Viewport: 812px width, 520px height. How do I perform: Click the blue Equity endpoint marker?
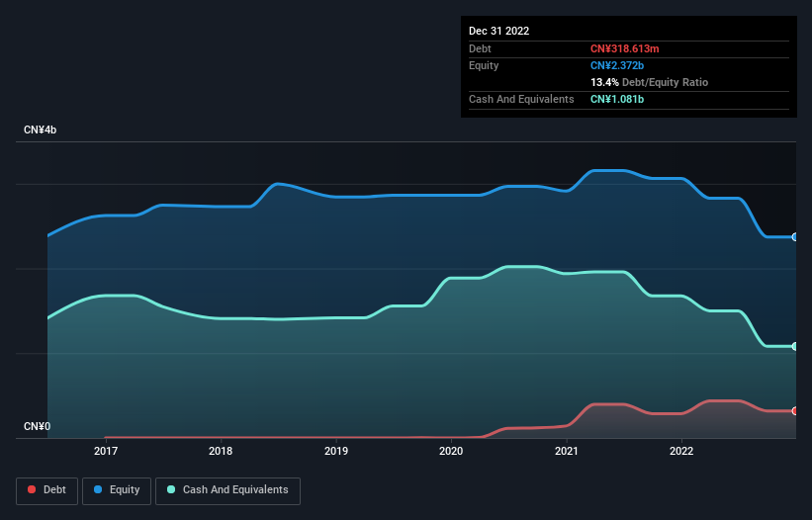795,237
